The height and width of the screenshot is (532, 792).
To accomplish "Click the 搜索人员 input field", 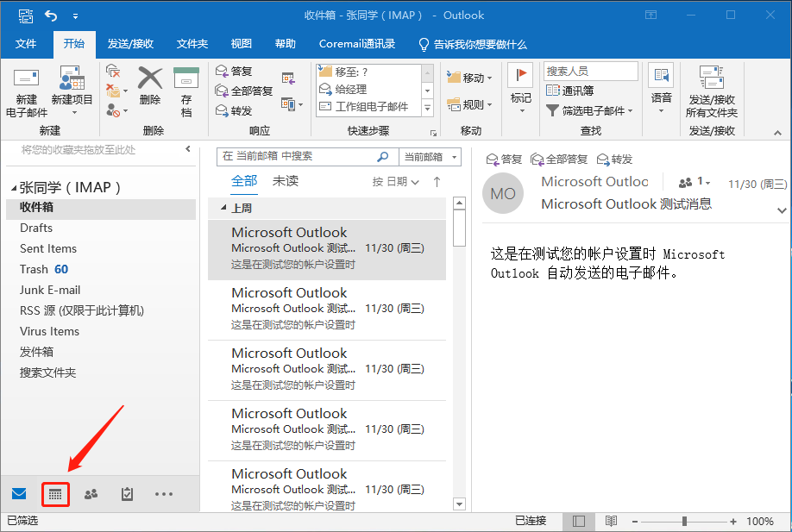I will point(590,72).
